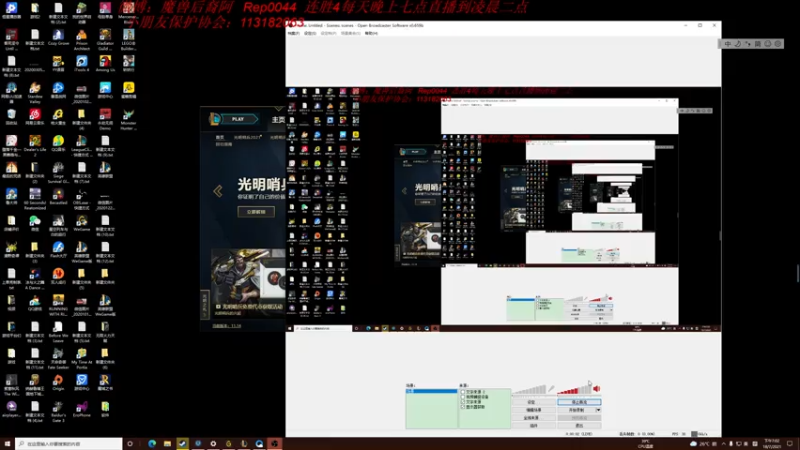
Task: Open the notification center on the taskbar
Action: pyautogui.click(x=790, y=444)
